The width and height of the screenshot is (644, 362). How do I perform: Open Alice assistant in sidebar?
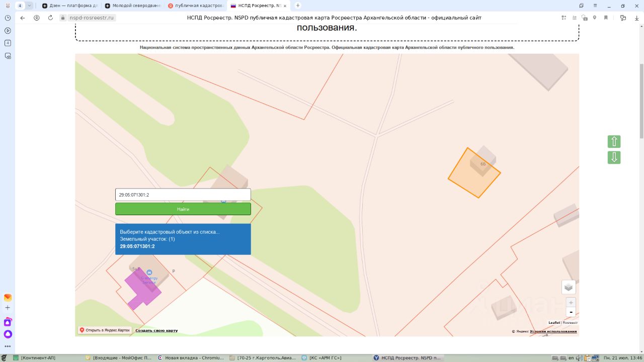click(x=8, y=334)
